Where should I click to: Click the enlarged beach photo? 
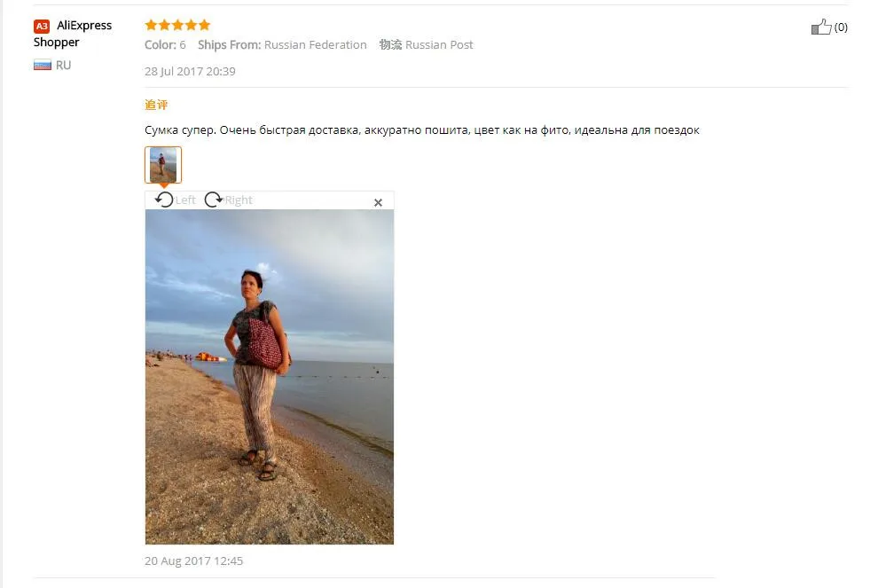[270, 377]
